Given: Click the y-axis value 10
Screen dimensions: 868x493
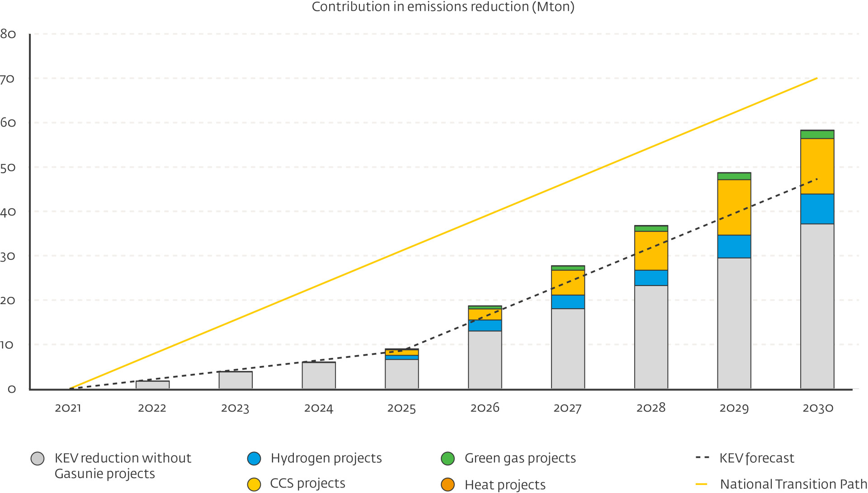Looking at the screenshot, I should point(7,345).
